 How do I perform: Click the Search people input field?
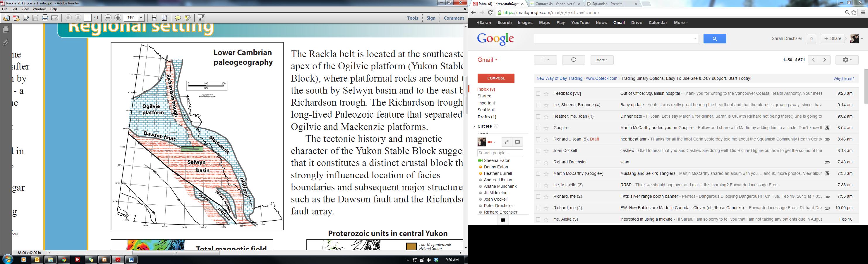(x=500, y=153)
